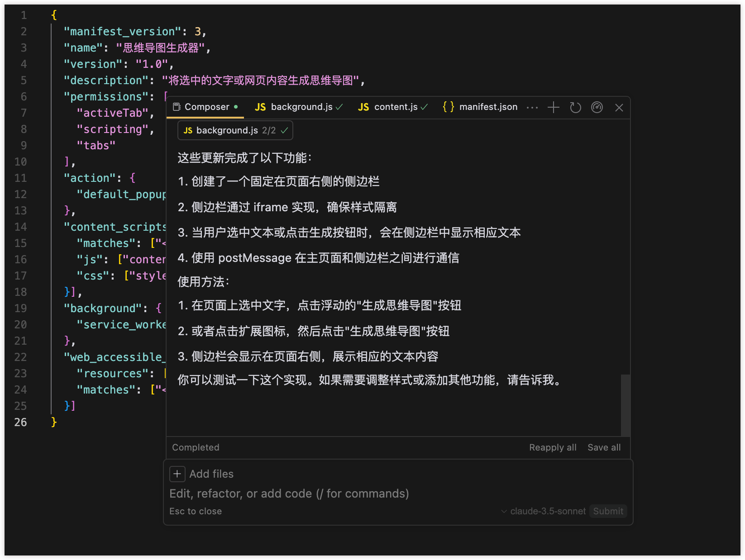Click Reapply all
745x560 pixels.
552,447
